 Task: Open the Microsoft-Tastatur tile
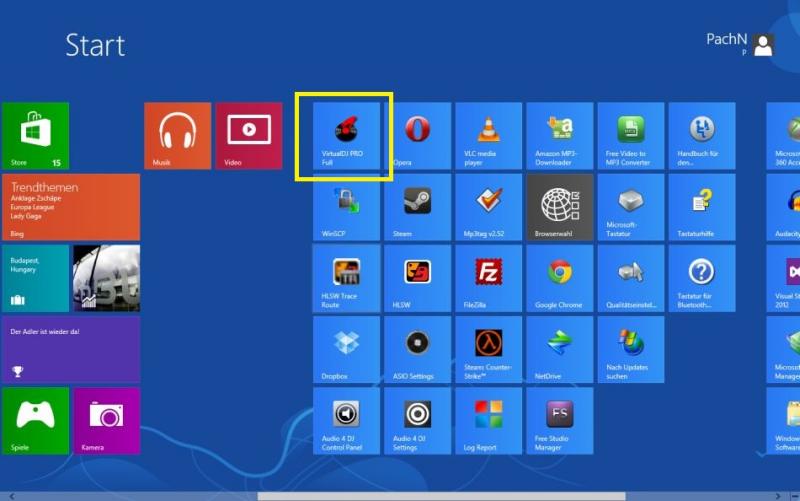(631, 207)
